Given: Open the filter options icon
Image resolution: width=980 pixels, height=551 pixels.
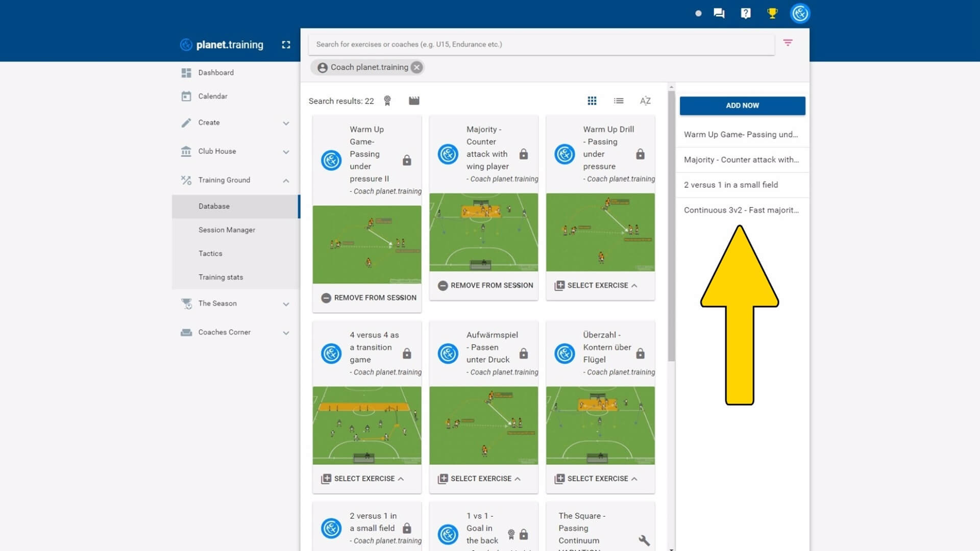Looking at the screenshot, I should (788, 43).
